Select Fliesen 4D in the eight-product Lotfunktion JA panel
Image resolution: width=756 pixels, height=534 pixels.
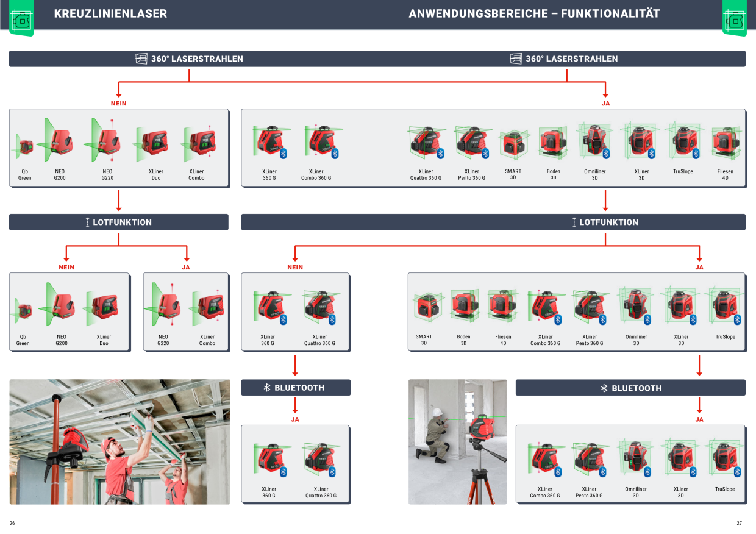click(503, 307)
